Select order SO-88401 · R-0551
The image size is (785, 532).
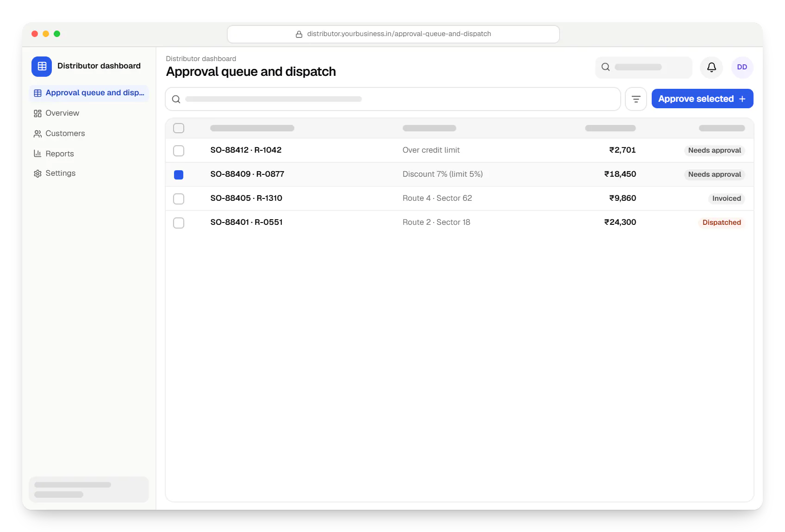tap(246, 223)
